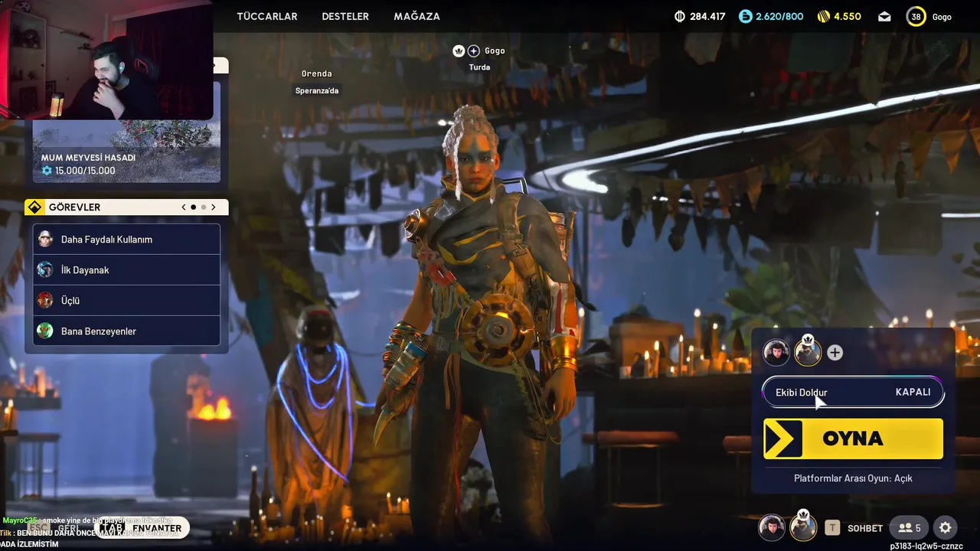Image resolution: width=980 pixels, height=551 pixels.
Task: Click the coin currency icon beside 284.417
Action: 680,16
